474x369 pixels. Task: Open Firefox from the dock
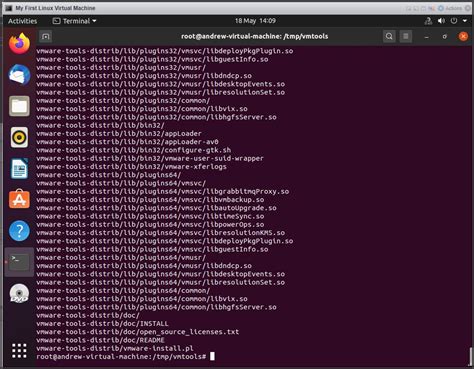click(x=19, y=43)
